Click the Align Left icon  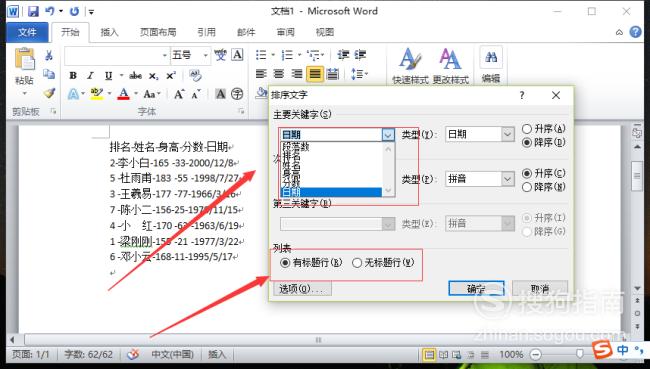261,74
